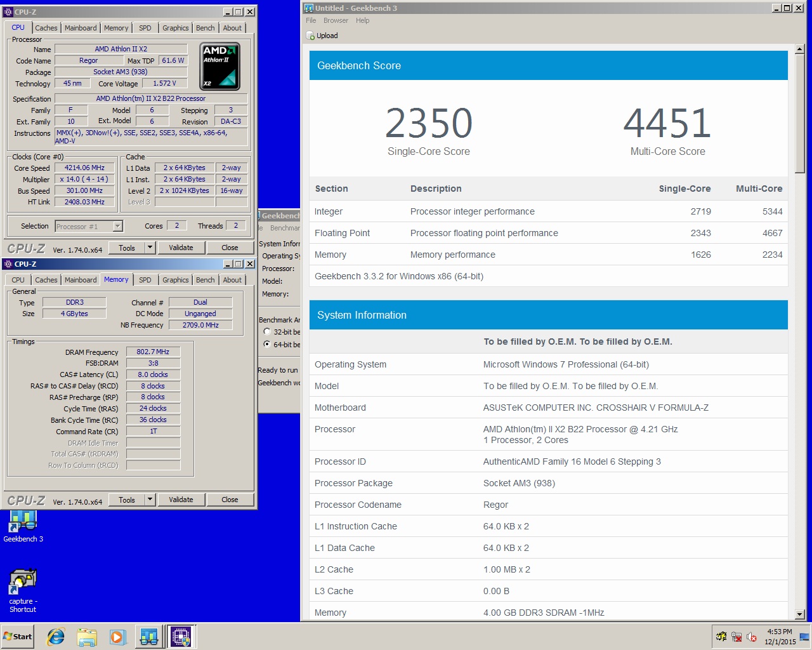
Task: Expand Tools dropdown arrow in upper CPU-Z
Action: (150, 248)
